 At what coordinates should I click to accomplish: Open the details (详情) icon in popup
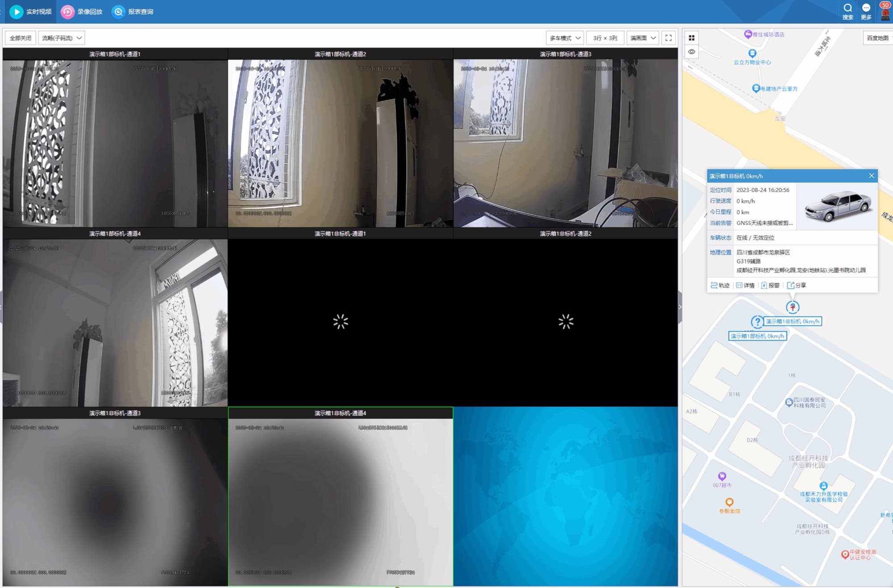pyautogui.click(x=739, y=285)
